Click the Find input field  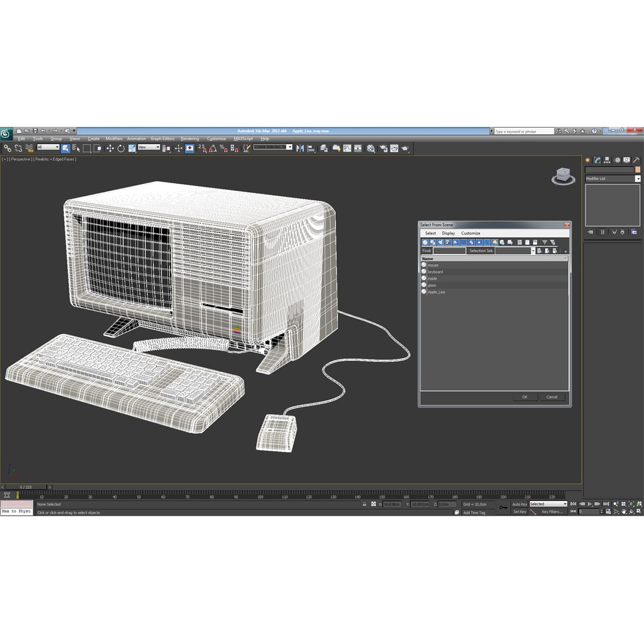coord(450,251)
